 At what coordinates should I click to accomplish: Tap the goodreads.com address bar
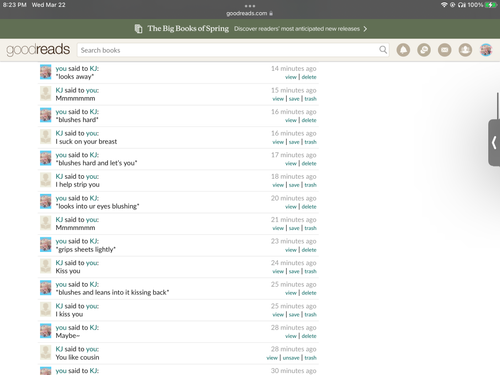coord(249,13)
